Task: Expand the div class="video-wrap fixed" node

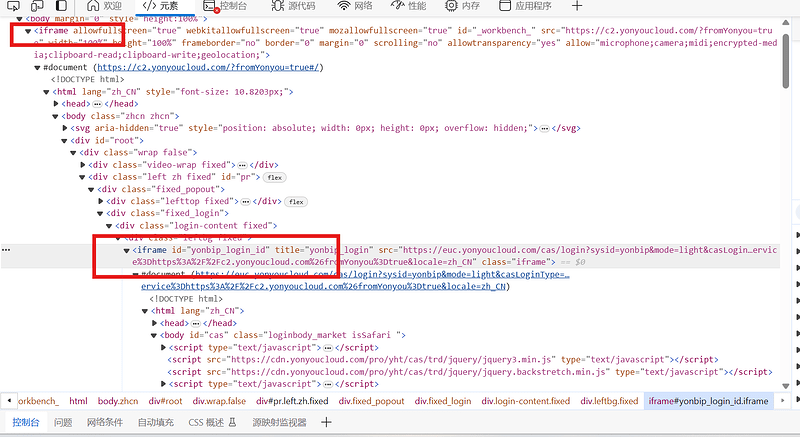Action: tap(83, 165)
